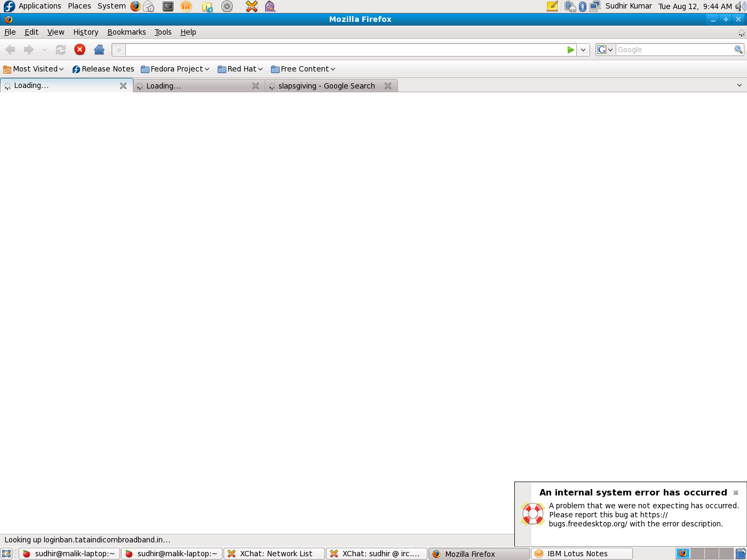The width and height of the screenshot is (747, 560).
Task: Open the volume control in top panel
Action: 740,6
